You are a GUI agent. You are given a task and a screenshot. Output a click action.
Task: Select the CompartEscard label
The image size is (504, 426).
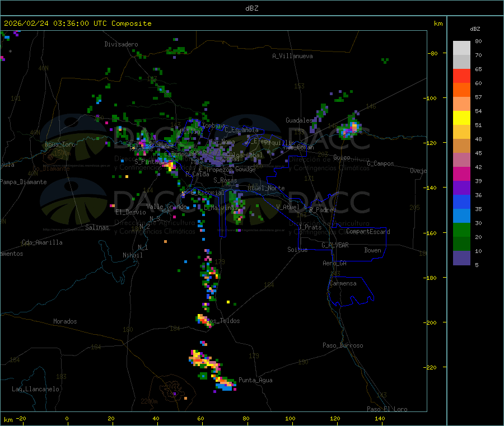368,231
